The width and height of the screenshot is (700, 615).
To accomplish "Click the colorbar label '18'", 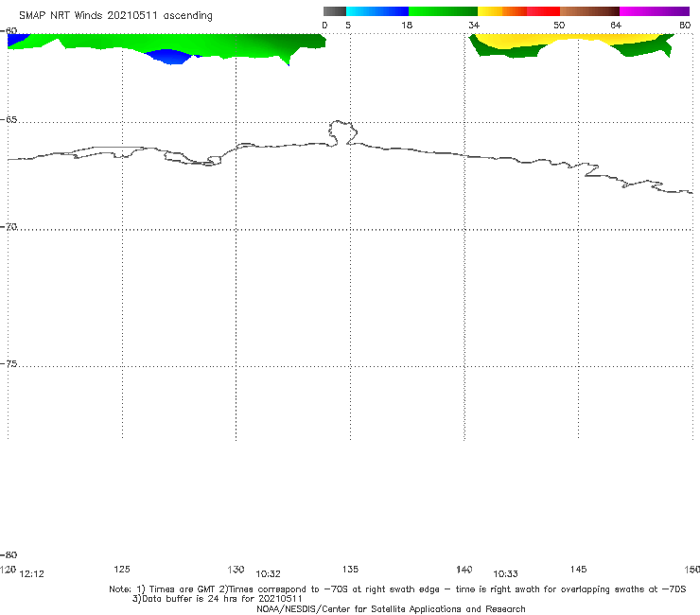I will 407,26.
